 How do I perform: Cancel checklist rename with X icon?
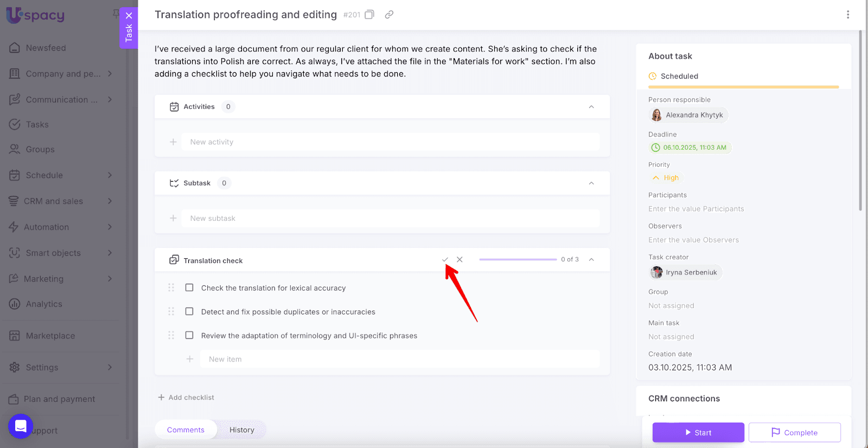tap(459, 260)
